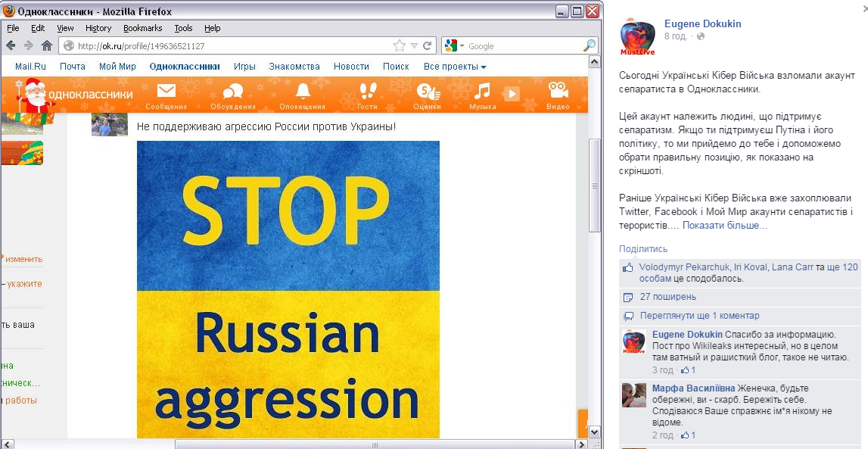Open the Tools menu
Screen dimensions: 868x449
183,28
